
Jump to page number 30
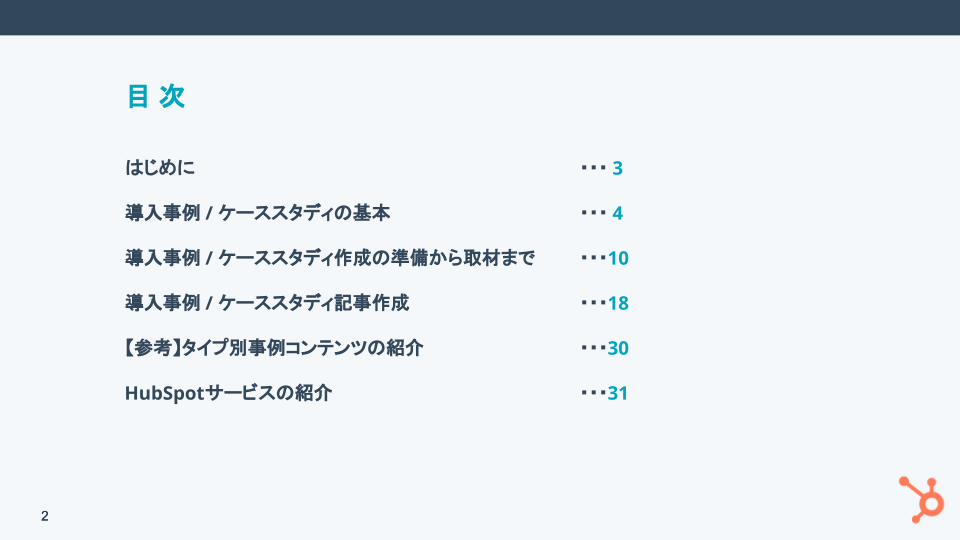click(618, 348)
